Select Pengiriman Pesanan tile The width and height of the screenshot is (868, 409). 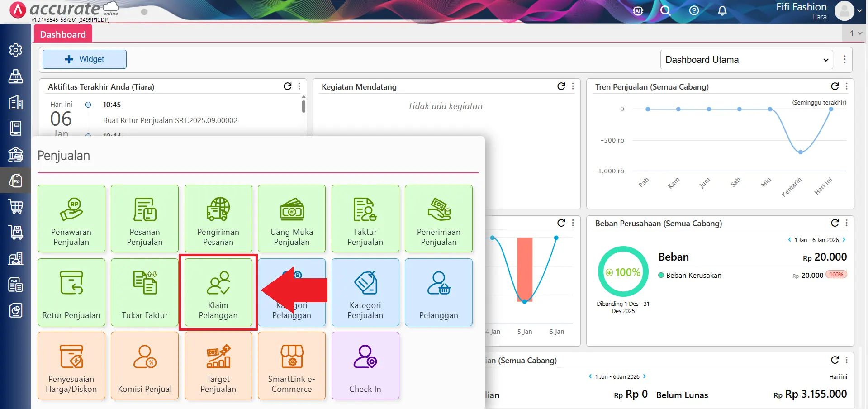point(218,219)
